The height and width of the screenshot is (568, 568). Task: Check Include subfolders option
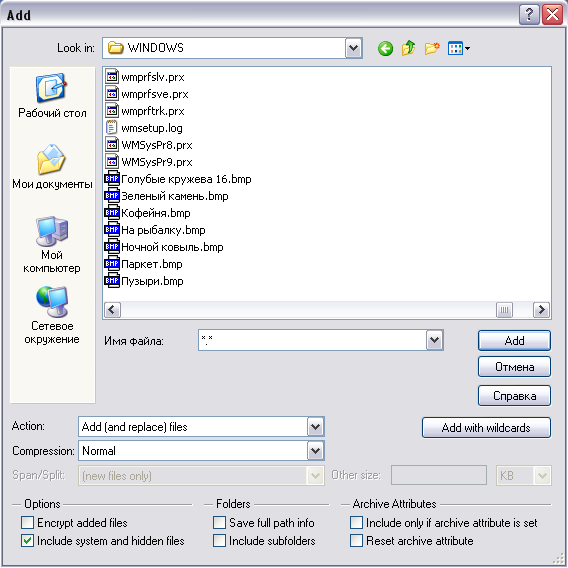(x=219, y=541)
